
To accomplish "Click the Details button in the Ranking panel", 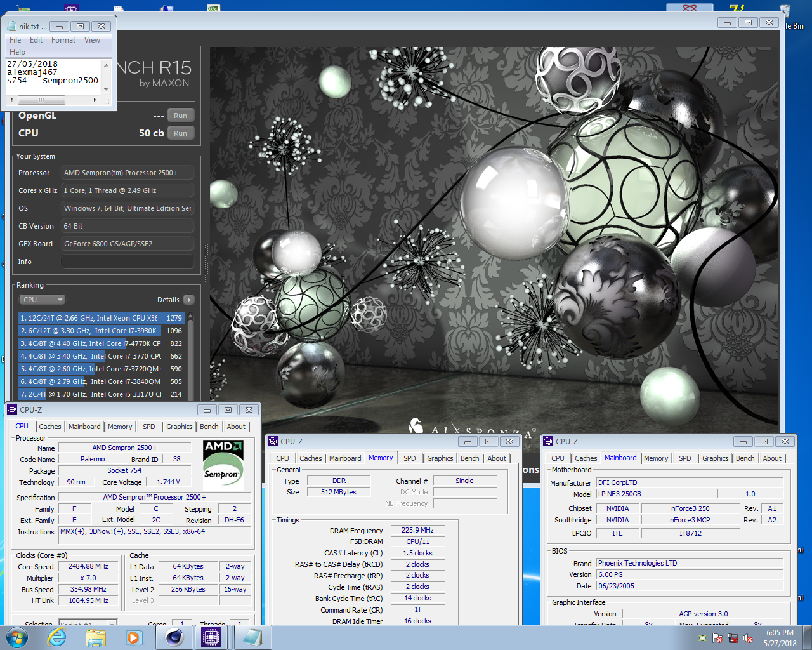I will 168,300.
